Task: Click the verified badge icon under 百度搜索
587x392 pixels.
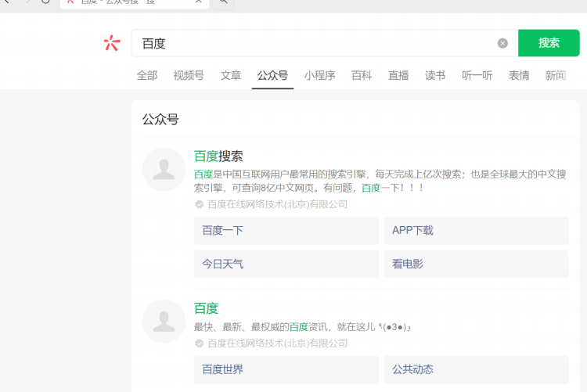Action: pyautogui.click(x=199, y=204)
